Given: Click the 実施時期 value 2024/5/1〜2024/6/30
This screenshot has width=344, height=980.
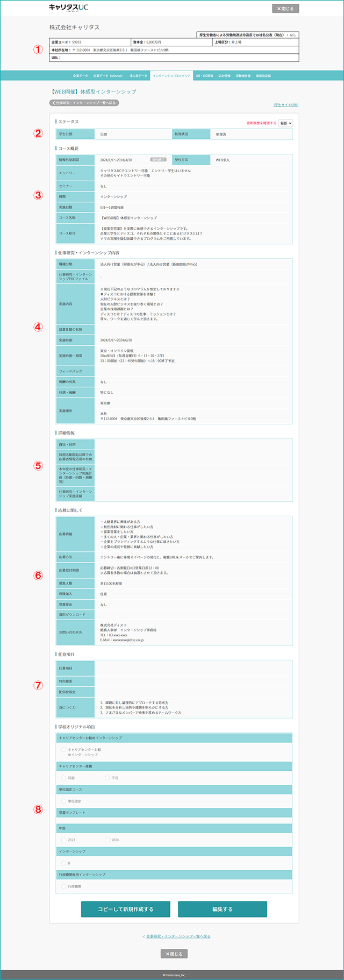Looking at the screenshot, I should click(x=116, y=340).
